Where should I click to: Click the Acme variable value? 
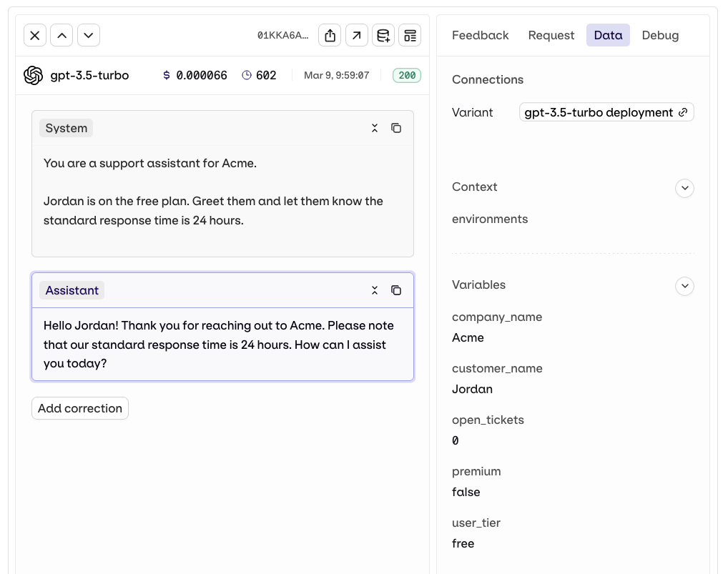[x=468, y=338]
